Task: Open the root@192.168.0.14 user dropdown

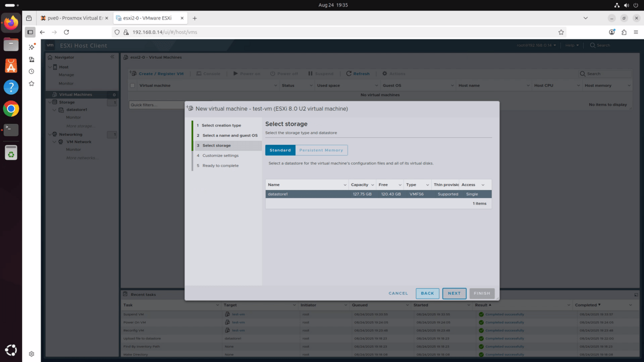Action: [536, 45]
